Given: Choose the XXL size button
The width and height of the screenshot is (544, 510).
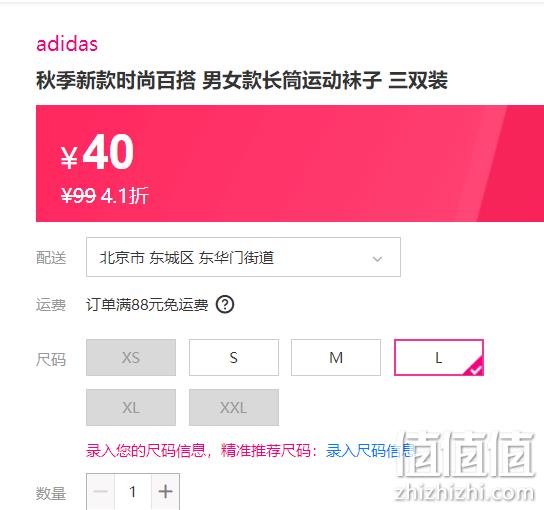Looking at the screenshot, I should pyautogui.click(x=234, y=407).
